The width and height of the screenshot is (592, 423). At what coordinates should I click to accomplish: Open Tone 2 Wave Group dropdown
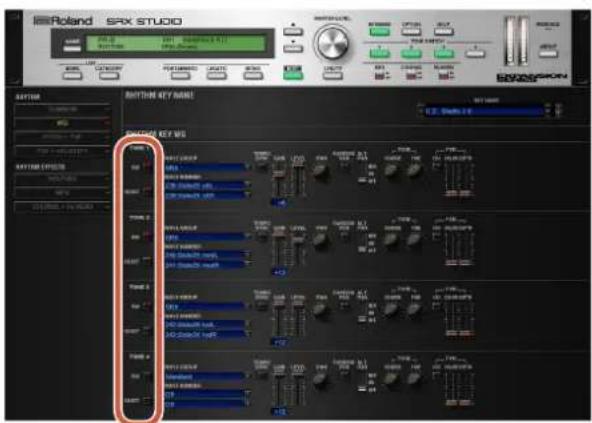(x=208, y=237)
